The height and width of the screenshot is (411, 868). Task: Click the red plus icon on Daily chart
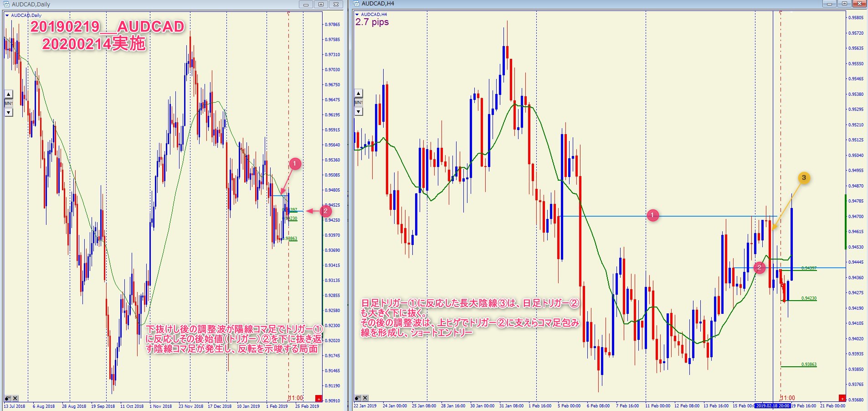click(x=318, y=399)
